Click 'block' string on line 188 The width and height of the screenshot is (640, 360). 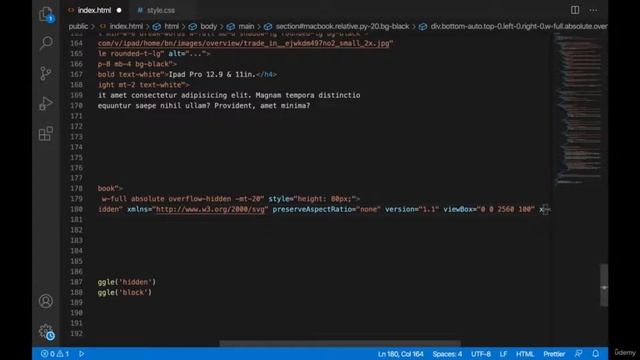click(133, 292)
